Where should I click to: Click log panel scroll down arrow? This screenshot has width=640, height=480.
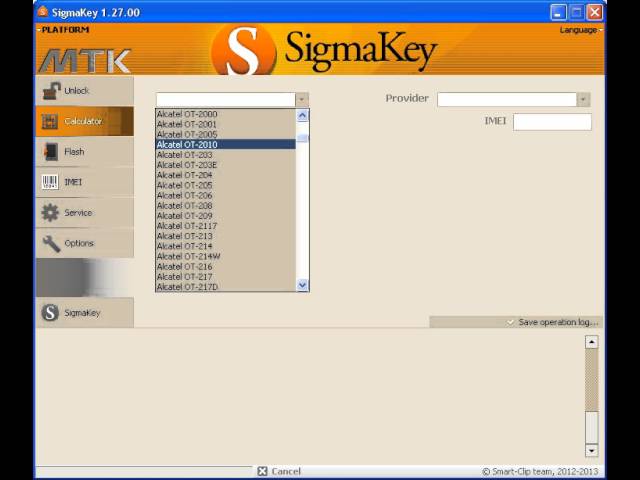click(591, 450)
